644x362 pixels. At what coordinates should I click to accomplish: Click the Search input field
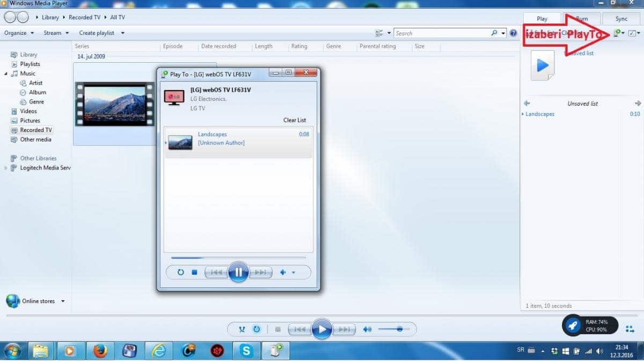click(442, 33)
